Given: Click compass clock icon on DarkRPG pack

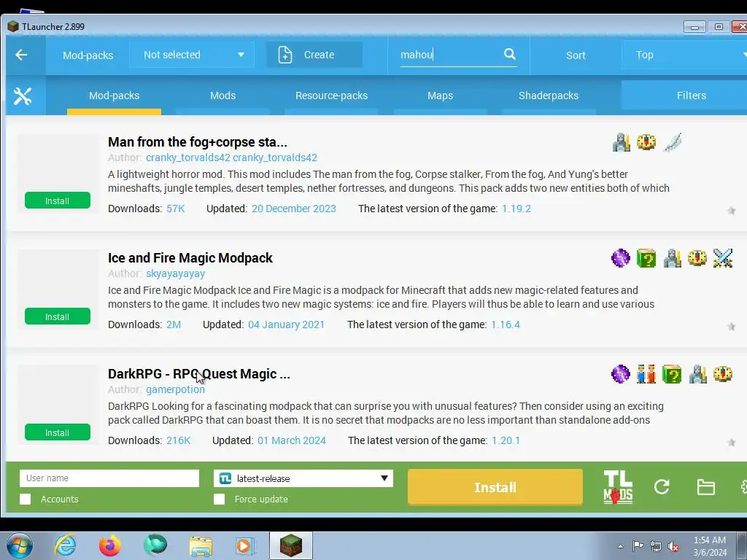Looking at the screenshot, I should coord(723,374).
